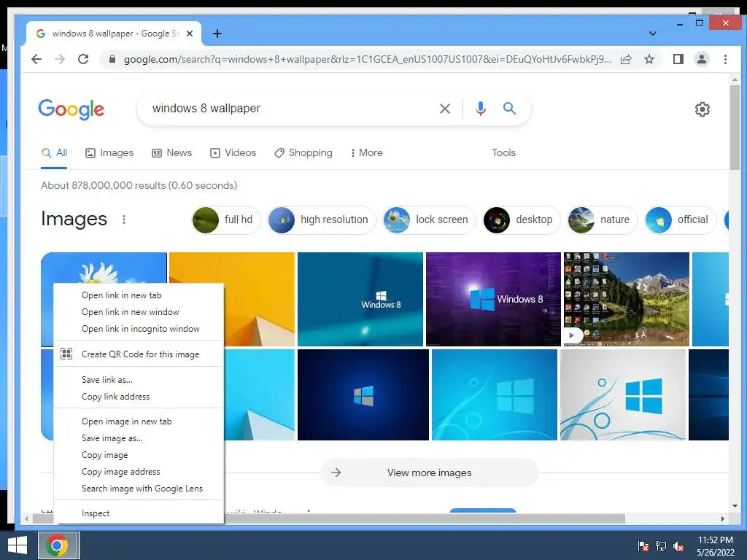747x560 pixels.
Task: Close the windows 8 wallpaper tab
Action: pos(190,34)
